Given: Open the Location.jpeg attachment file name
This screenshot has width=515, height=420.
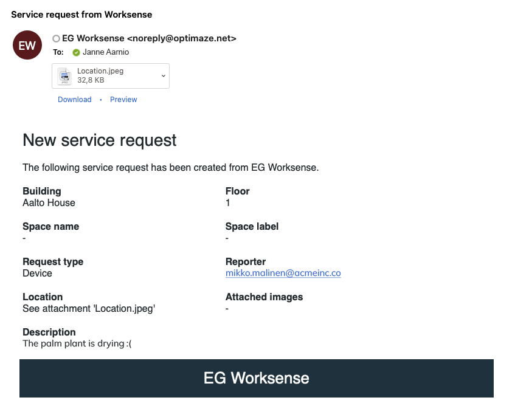Looking at the screenshot, I should (x=100, y=71).
